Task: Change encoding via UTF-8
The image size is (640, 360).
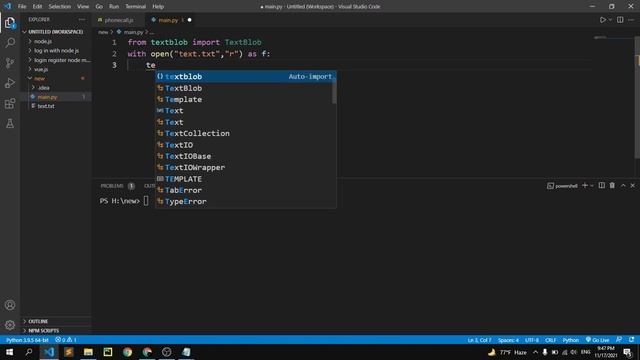Action: tap(532, 340)
